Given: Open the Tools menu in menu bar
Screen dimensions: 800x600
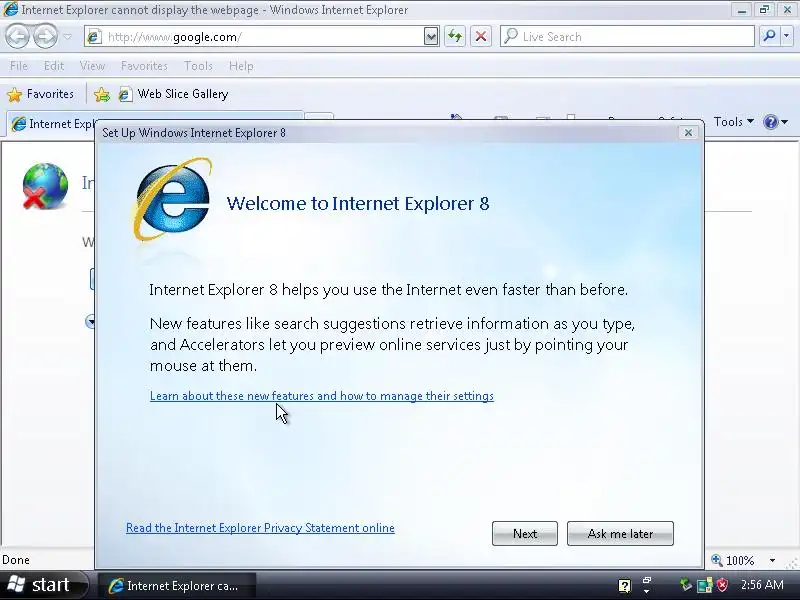Looking at the screenshot, I should pos(198,66).
